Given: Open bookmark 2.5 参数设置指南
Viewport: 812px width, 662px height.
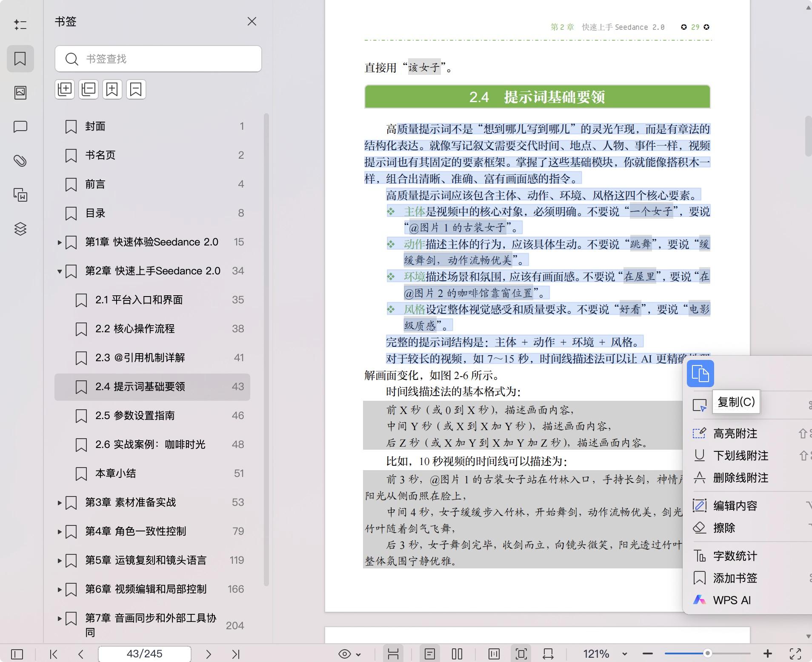Looking at the screenshot, I should click(x=152, y=416).
